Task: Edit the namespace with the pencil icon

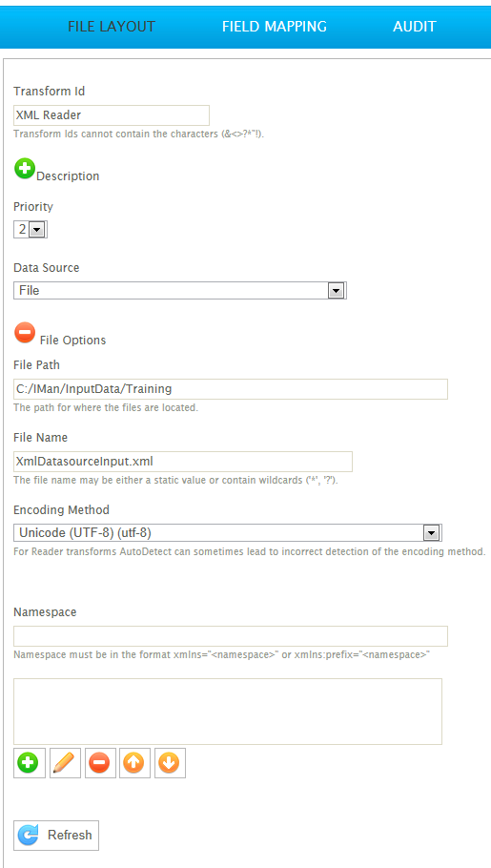Action: click(65, 763)
